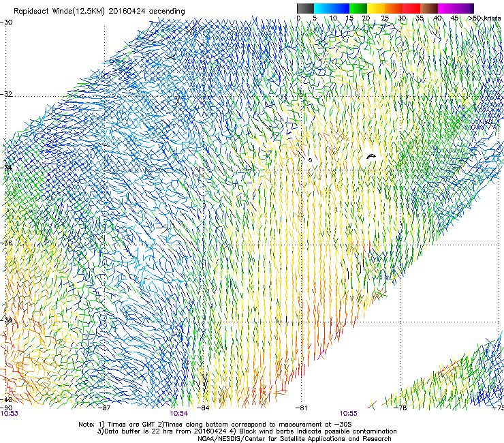Click the legend scale number '35'
Screen dimensions: 504x443
[420, 18]
